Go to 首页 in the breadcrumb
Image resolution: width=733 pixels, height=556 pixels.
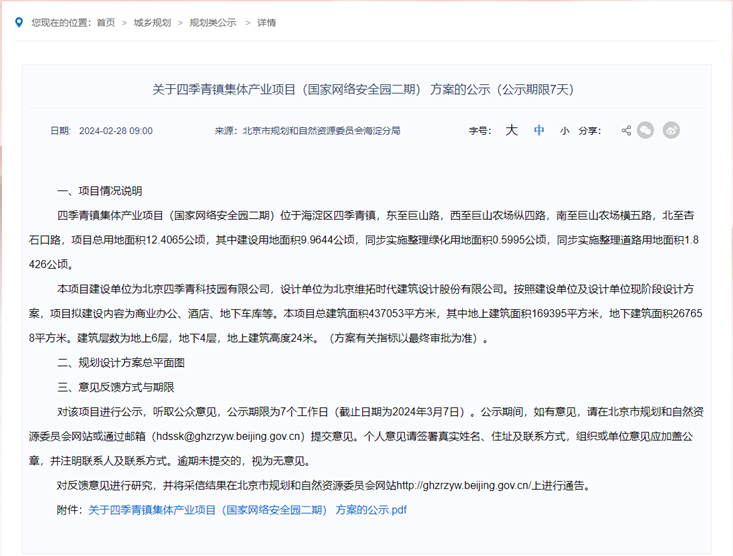tap(105, 22)
